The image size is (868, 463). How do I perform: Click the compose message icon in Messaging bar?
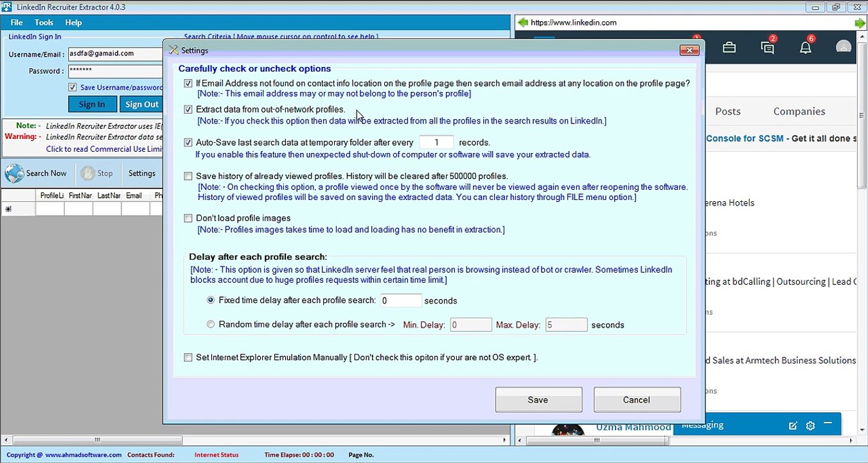(x=793, y=426)
